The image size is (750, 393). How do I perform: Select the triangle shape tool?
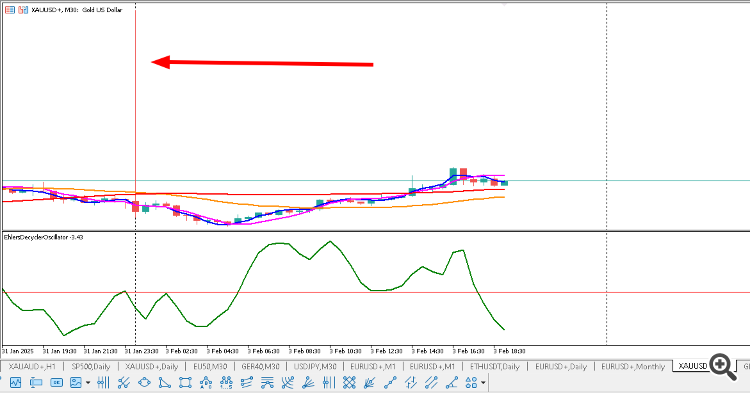165,382
